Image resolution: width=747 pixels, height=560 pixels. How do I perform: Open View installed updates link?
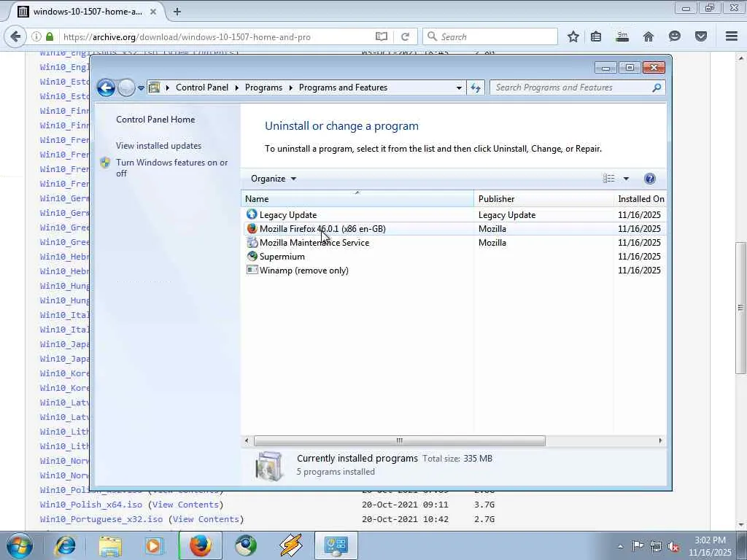coord(158,146)
